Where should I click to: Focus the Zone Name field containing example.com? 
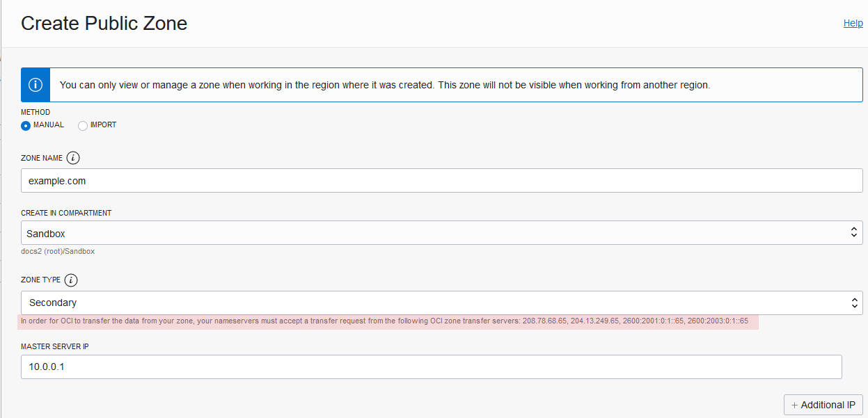[441, 181]
